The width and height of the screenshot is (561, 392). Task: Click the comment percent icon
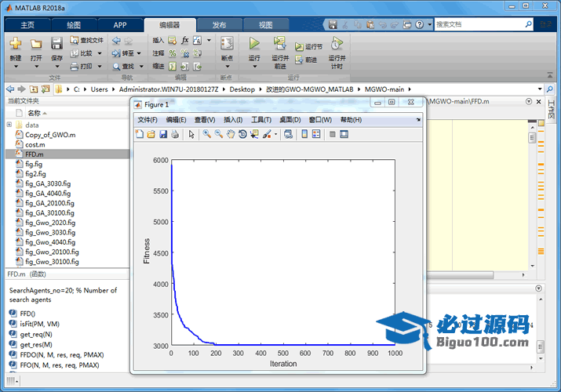(173, 53)
